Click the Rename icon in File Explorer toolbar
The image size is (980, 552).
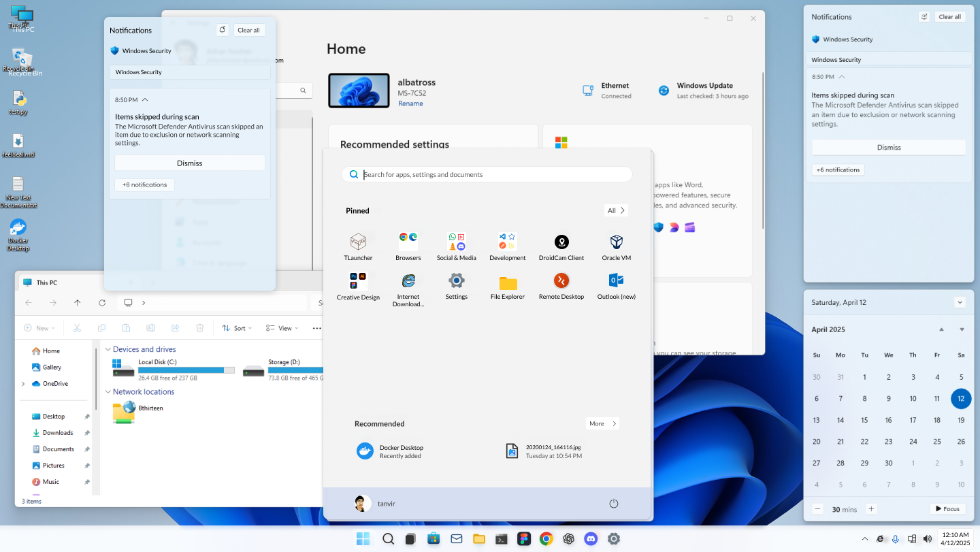[150, 327]
